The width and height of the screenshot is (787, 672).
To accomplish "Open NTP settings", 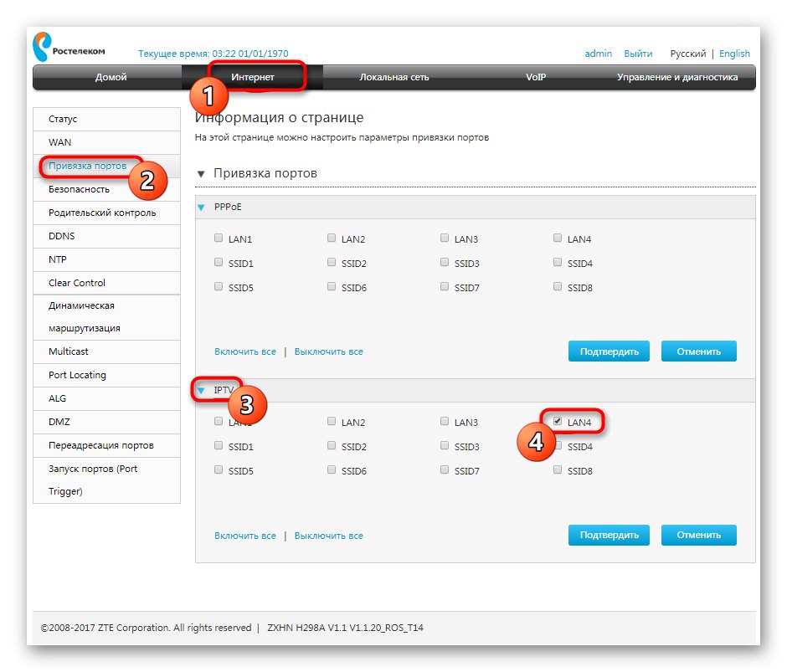I will coord(106,260).
